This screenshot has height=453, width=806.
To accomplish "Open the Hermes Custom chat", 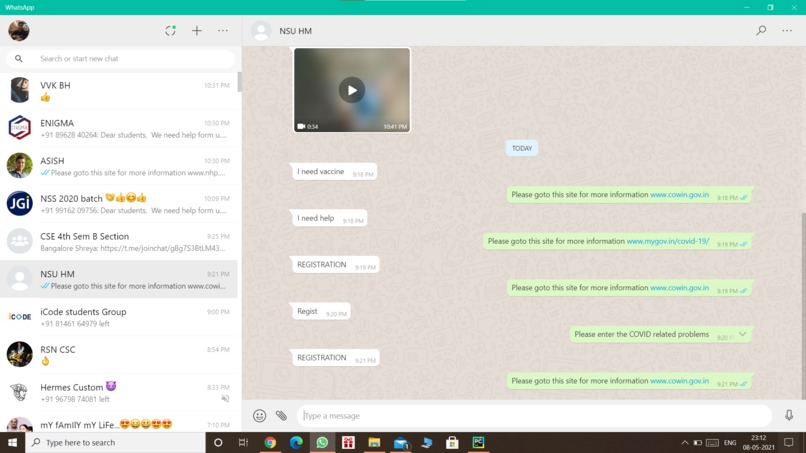I will [x=119, y=392].
